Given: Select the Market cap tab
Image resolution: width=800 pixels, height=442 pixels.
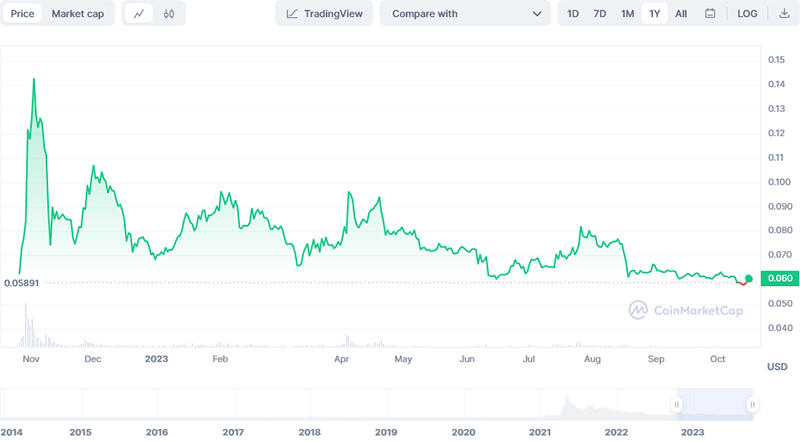Looking at the screenshot, I should tap(78, 14).
